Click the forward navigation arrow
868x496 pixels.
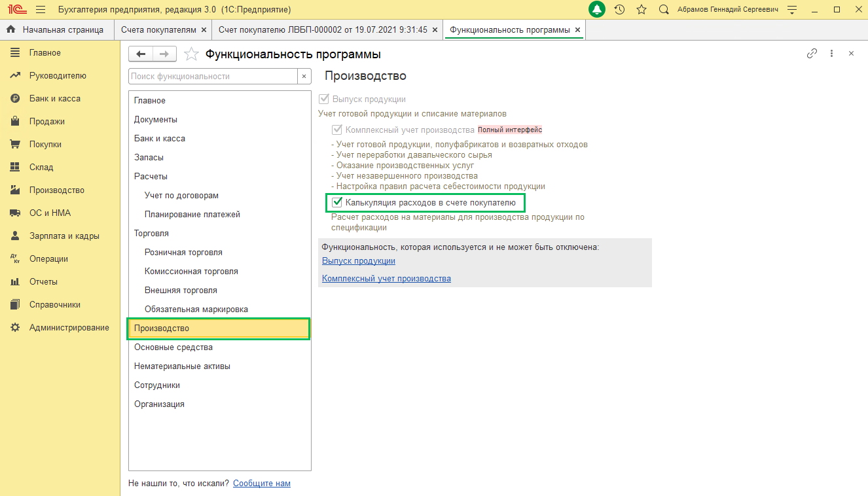click(x=164, y=54)
